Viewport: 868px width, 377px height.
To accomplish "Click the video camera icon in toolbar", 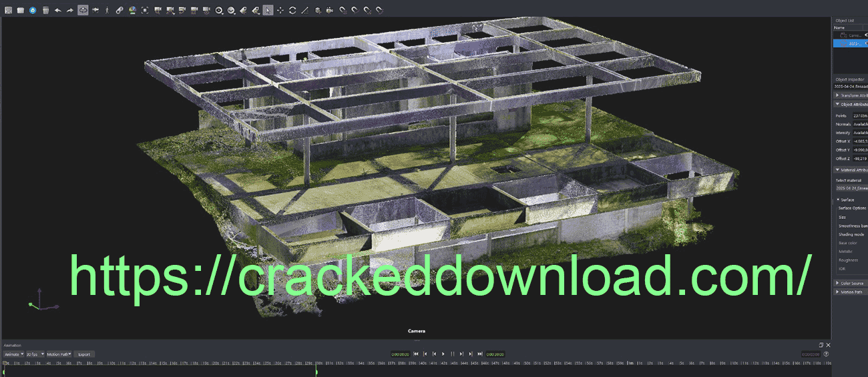I will coord(330,10).
